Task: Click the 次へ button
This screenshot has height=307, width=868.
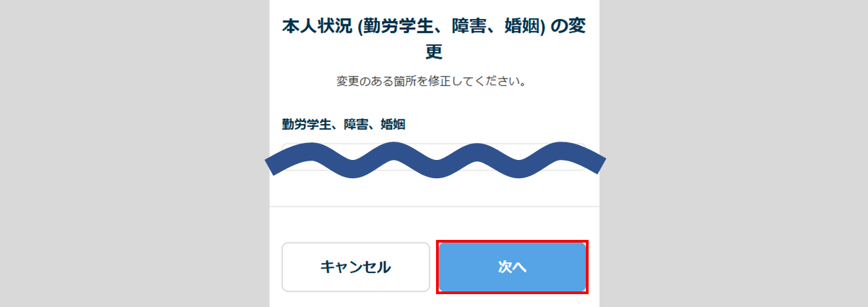Action: [x=513, y=267]
